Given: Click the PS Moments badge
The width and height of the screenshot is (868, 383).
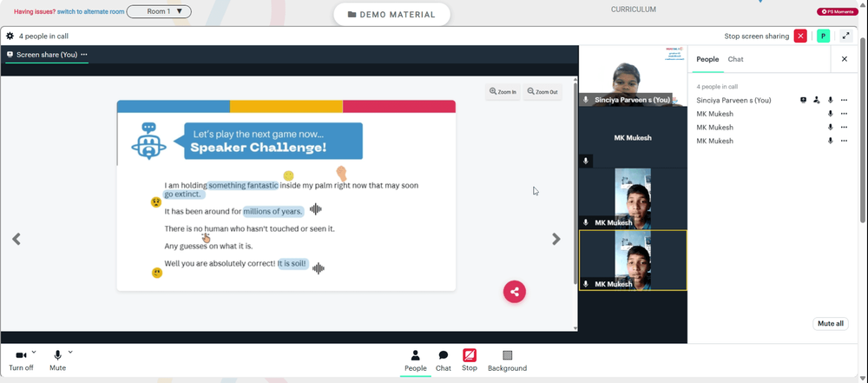Looking at the screenshot, I should click(838, 11).
